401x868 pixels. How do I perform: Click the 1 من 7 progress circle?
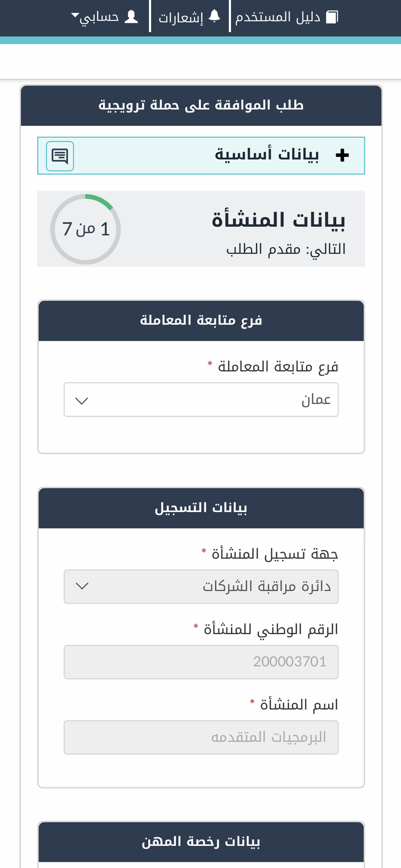(85, 229)
